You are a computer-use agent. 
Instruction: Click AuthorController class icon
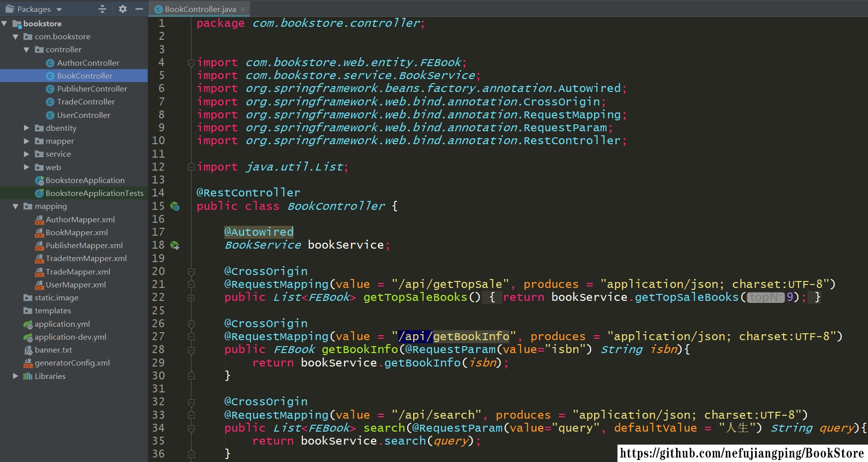50,63
